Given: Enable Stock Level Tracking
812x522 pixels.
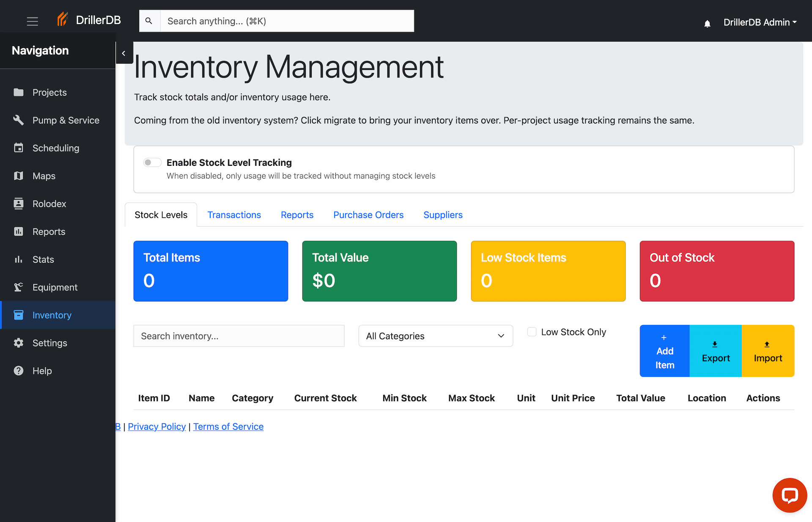Looking at the screenshot, I should pyautogui.click(x=152, y=162).
